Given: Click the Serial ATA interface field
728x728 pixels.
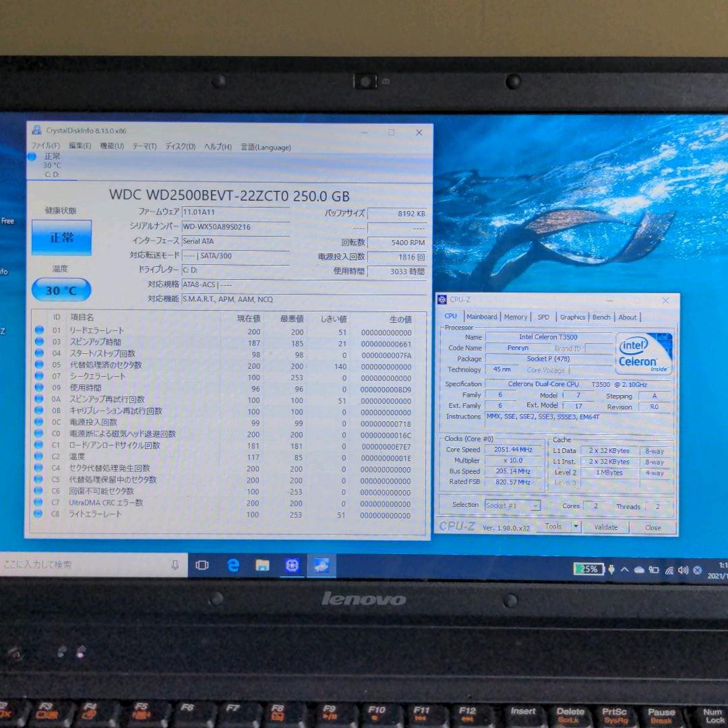Looking at the screenshot, I should point(236,241).
